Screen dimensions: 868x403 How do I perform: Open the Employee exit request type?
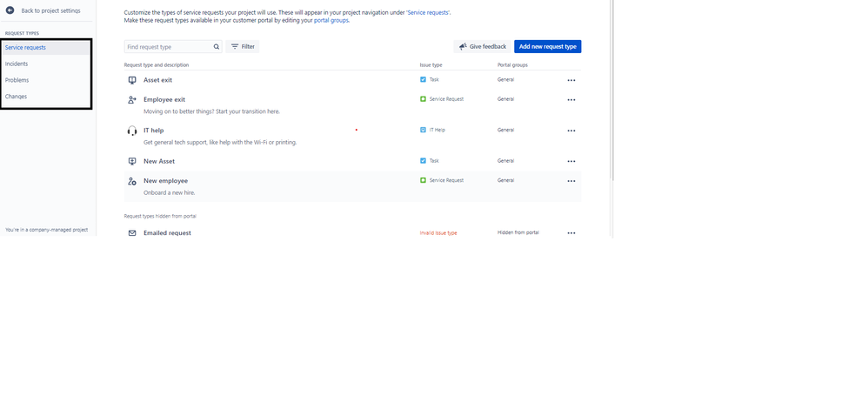[x=164, y=100]
